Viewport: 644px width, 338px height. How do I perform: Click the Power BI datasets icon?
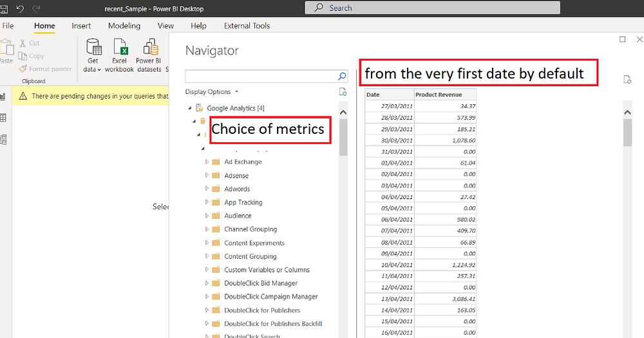point(150,48)
